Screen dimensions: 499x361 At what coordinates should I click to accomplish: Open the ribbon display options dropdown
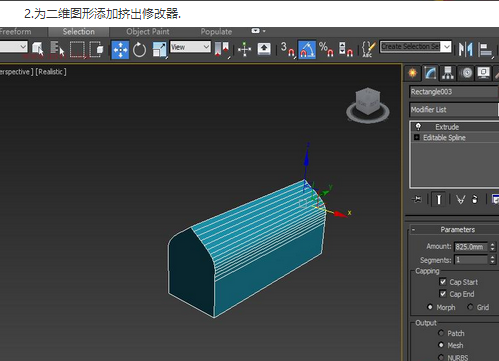258,31
